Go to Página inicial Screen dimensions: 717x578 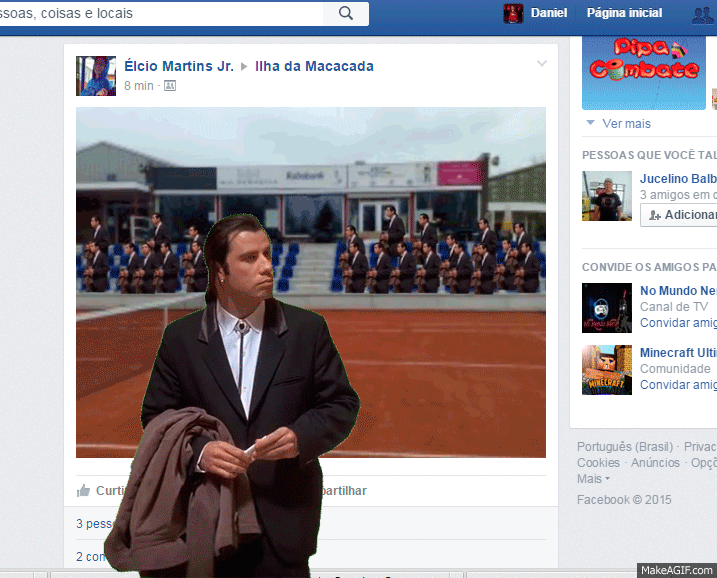(624, 13)
